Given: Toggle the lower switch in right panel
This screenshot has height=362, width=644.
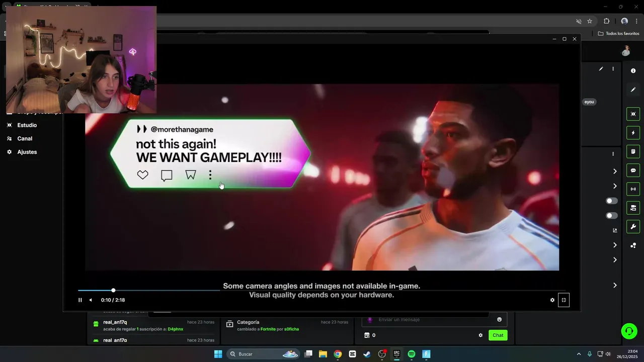Looking at the screenshot, I should coord(612,216).
